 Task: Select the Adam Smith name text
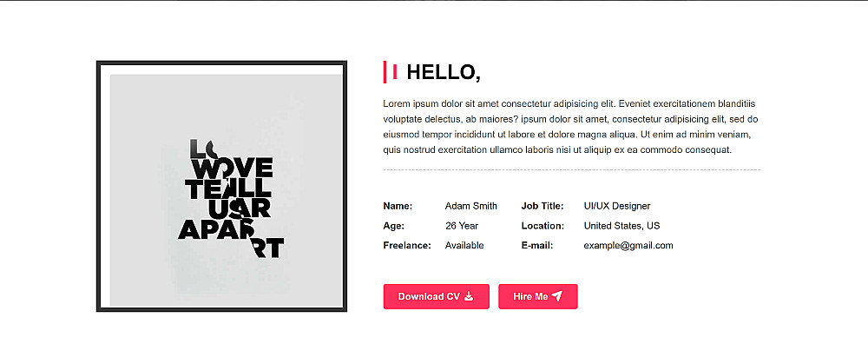point(471,206)
